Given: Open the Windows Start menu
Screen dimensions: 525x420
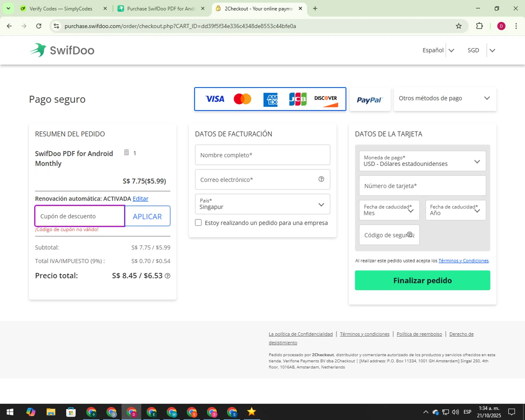Looking at the screenshot, I should coord(10,412).
